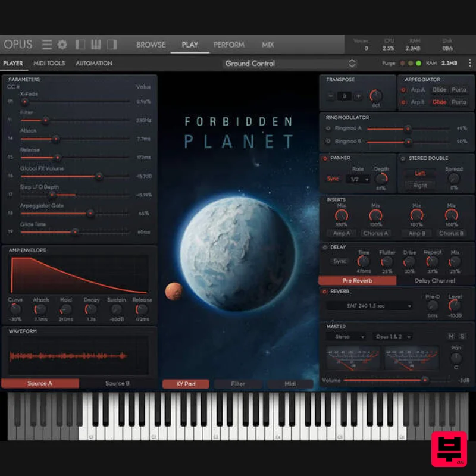Open the Master Stereo dropdown
Viewport: 476px width, 476px height.
[x=346, y=337]
